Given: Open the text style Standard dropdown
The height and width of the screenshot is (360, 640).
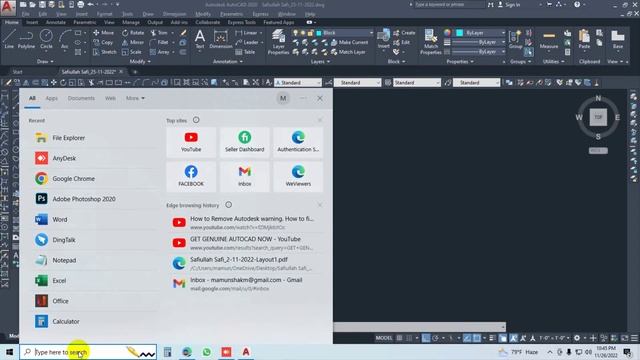Looking at the screenshot, I should [298, 83].
